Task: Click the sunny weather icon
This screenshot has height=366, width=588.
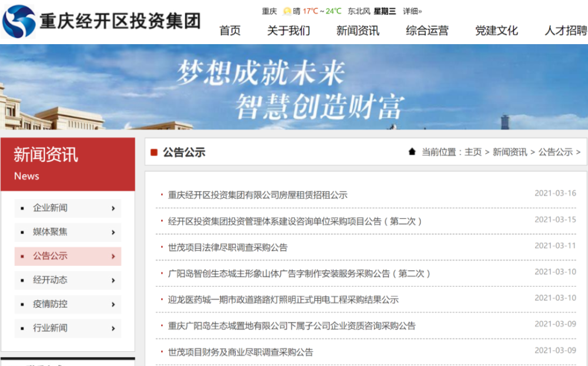Action: (287, 11)
